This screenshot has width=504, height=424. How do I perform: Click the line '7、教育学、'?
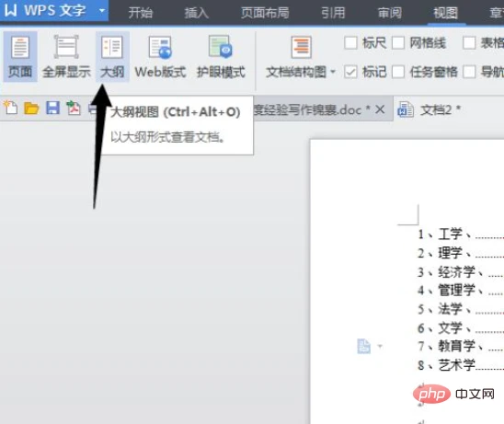[450, 346]
